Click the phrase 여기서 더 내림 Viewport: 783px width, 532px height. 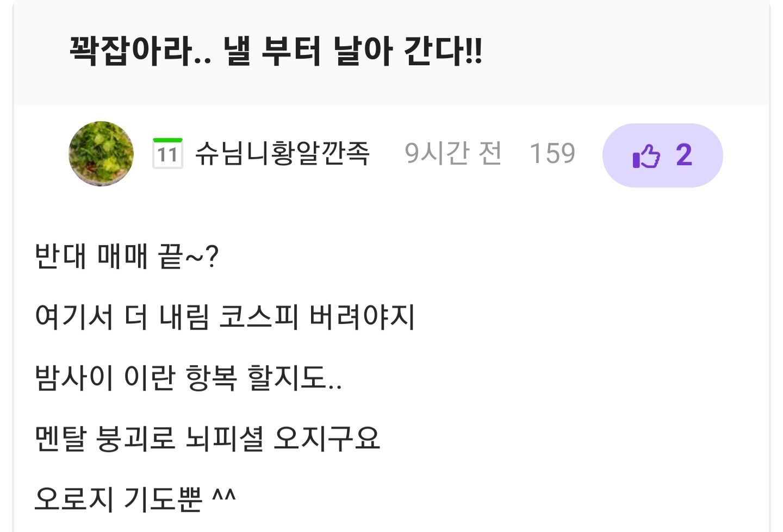point(122,317)
